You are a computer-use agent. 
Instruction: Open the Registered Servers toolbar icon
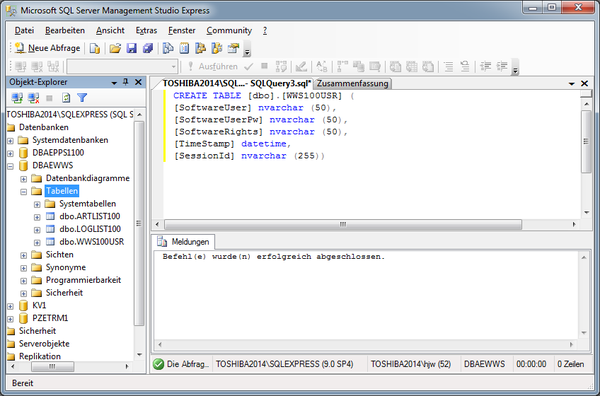point(168,48)
